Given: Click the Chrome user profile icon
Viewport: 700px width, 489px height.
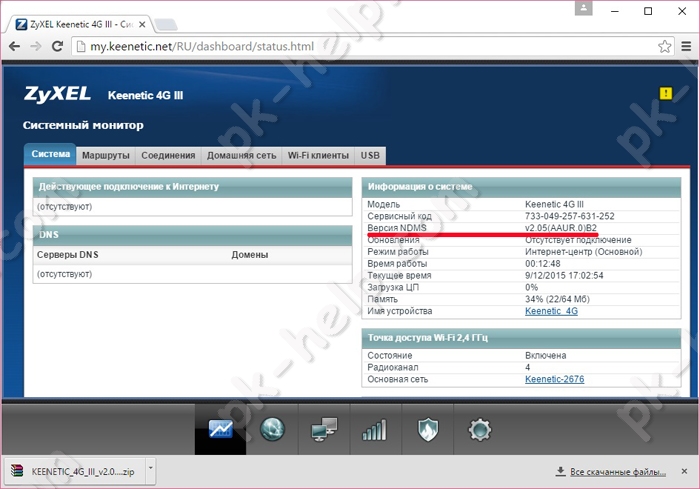Looking at the screenshot, I should point(583,8).
